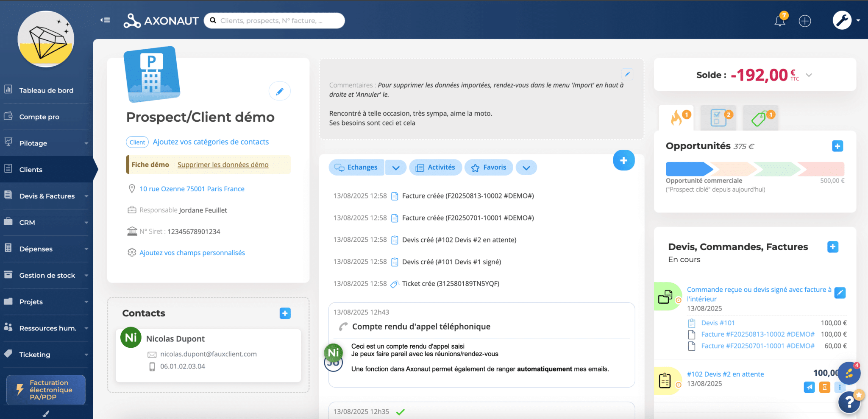This screenshot has height=419, width=868.
Task: Click the Client category tag
Action: 137,142
